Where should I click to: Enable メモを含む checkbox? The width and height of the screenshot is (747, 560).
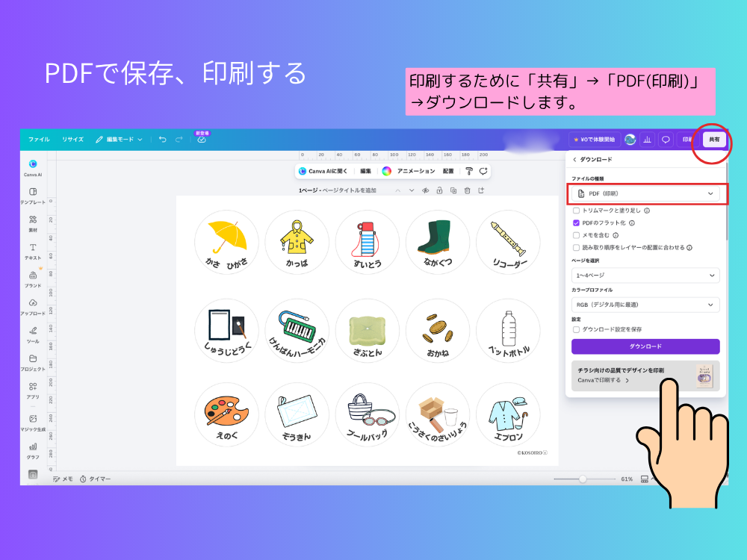point(576,235)
